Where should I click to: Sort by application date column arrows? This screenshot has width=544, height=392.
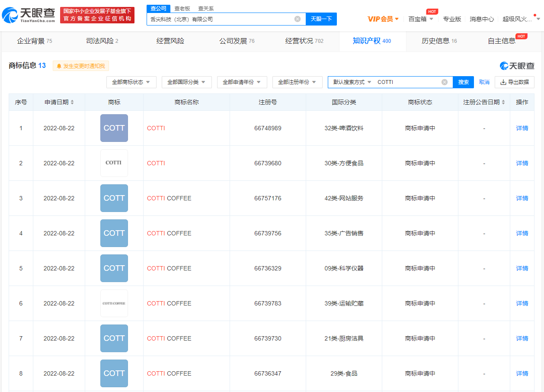tap(72, 103)
